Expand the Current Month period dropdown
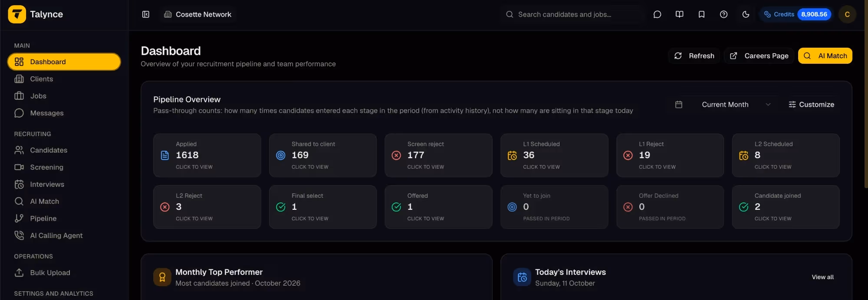Viewport: 868px width, 300px height. coord(736,104)
